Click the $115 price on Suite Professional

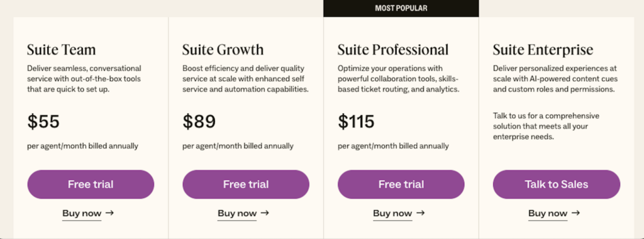(x=356, y=121)
